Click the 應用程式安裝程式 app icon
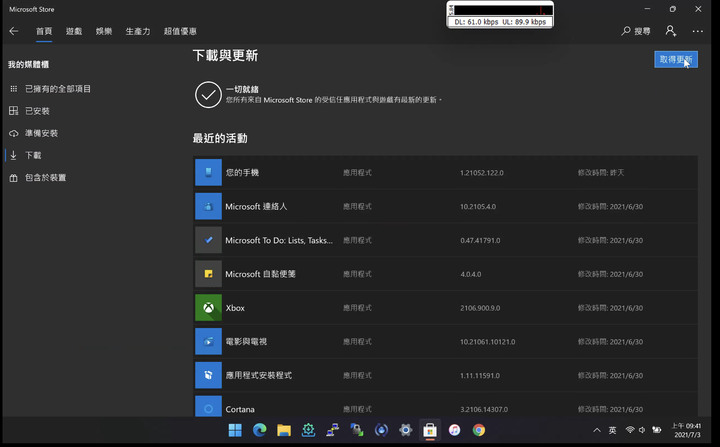Screen dimensions: 720x447 pyautogui.click(x=208, y=375)
